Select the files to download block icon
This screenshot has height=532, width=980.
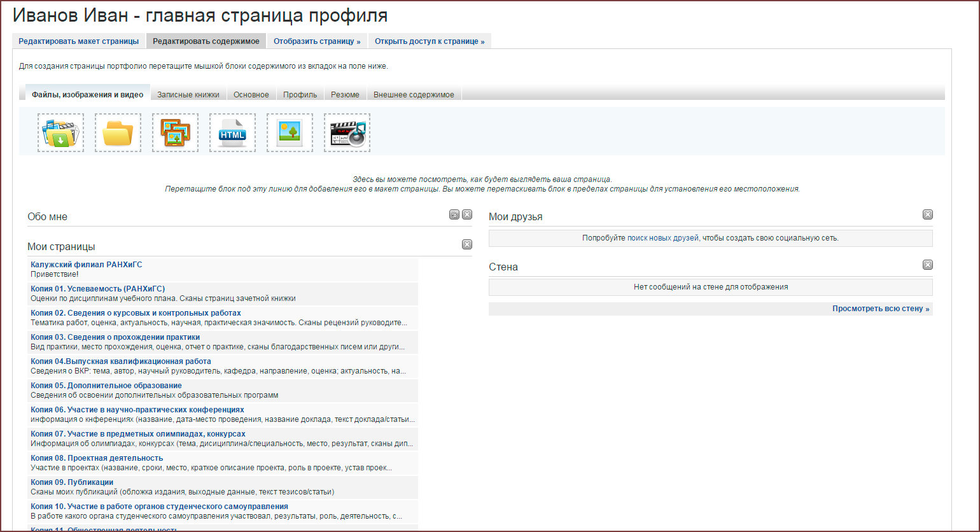click(x=60, y=133)
